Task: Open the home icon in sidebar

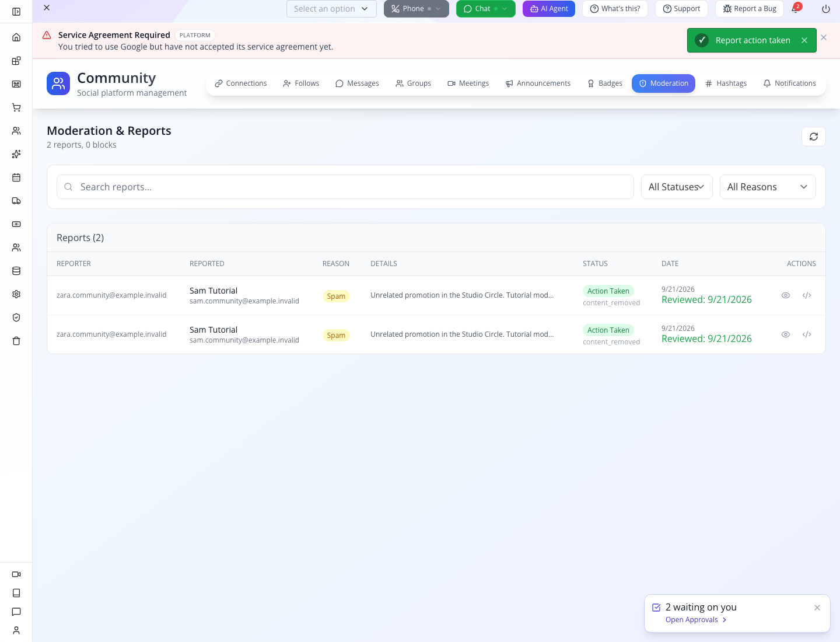Action: click(x=16, y=37)
